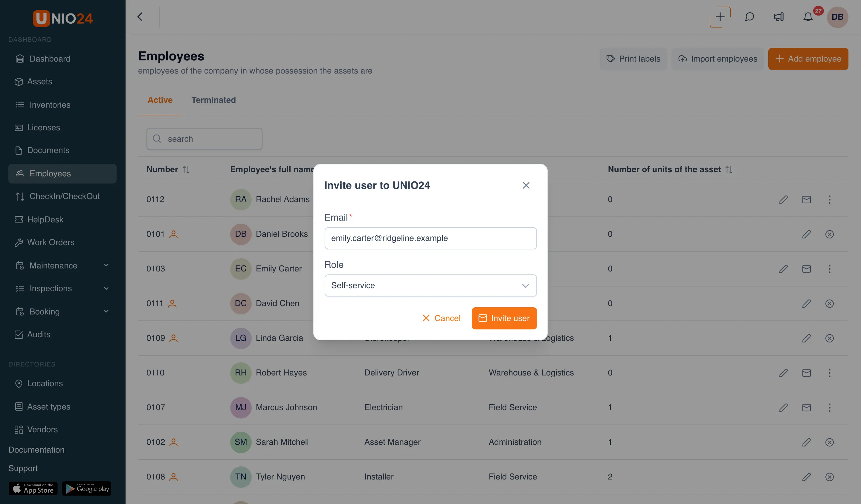
Task: Expand the Inspections sidebar menu
Action: click(x=62, y=288)
